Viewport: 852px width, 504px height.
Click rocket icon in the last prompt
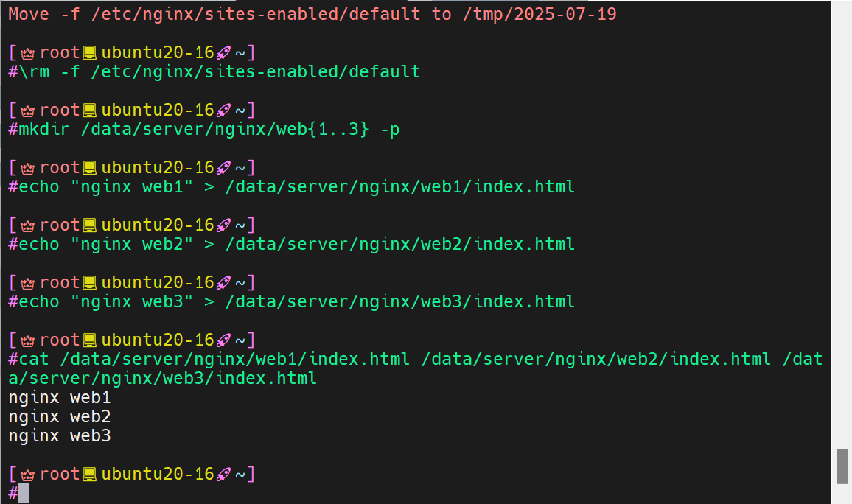pos(223,475)
